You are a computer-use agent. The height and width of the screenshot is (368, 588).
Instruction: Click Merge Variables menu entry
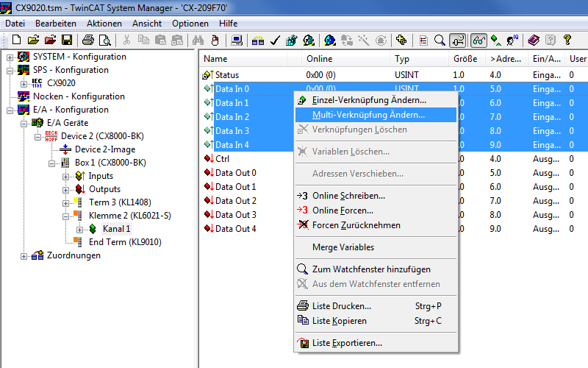pyautogui.click(x=376, y=247)
